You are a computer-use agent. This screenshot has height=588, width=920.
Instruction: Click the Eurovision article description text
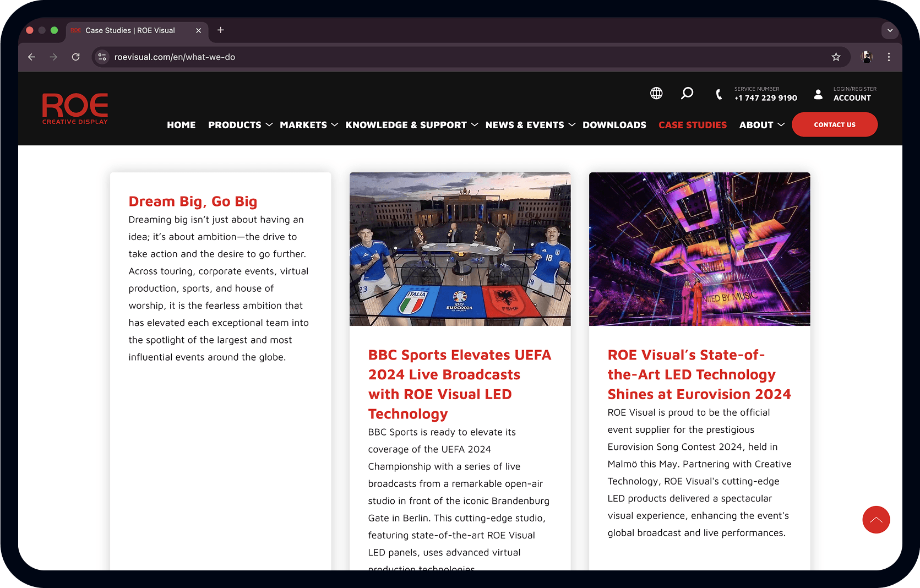coord(699,473)
